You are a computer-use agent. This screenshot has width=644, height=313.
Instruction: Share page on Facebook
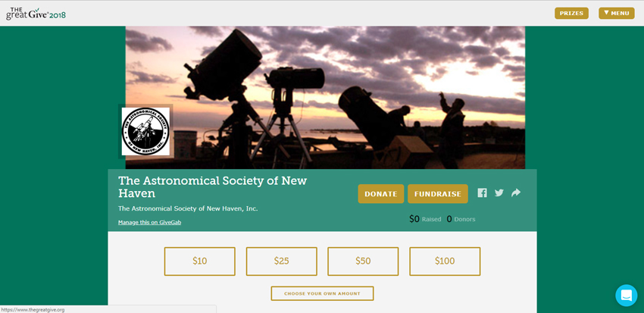[x=482, y=192]
